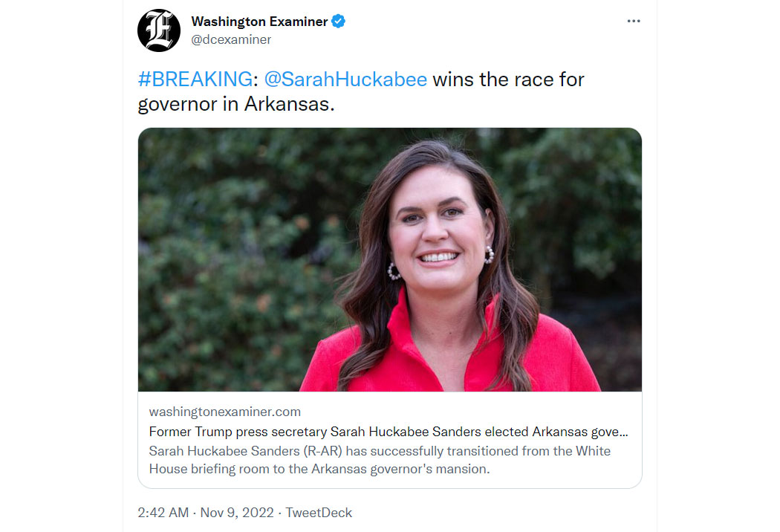This screenshot has height=532, width=780.
Task: Follow the #BREAKING hashtag link
Action: coord(195,79)
